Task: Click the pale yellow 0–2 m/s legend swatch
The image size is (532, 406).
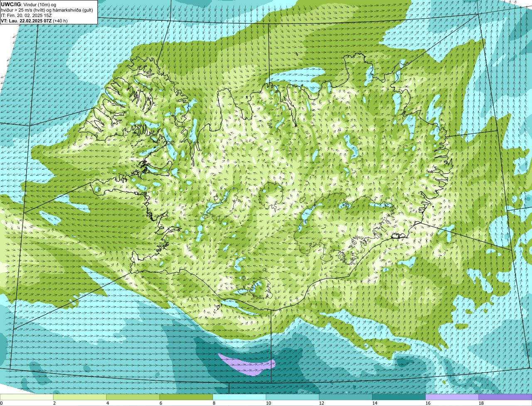Action: point(27,397)
